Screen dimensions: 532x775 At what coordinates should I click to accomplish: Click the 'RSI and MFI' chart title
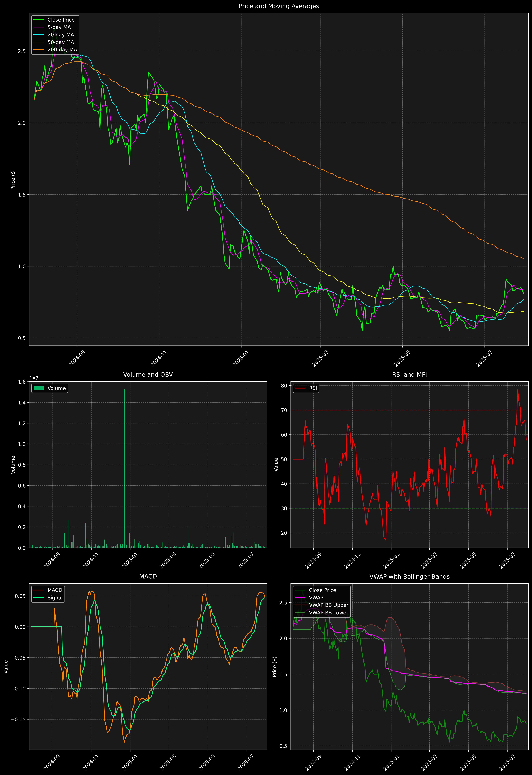click(409, 374)
